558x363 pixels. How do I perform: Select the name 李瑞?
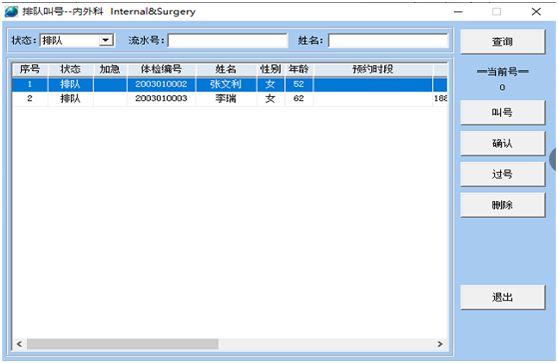tap(226, 99)
